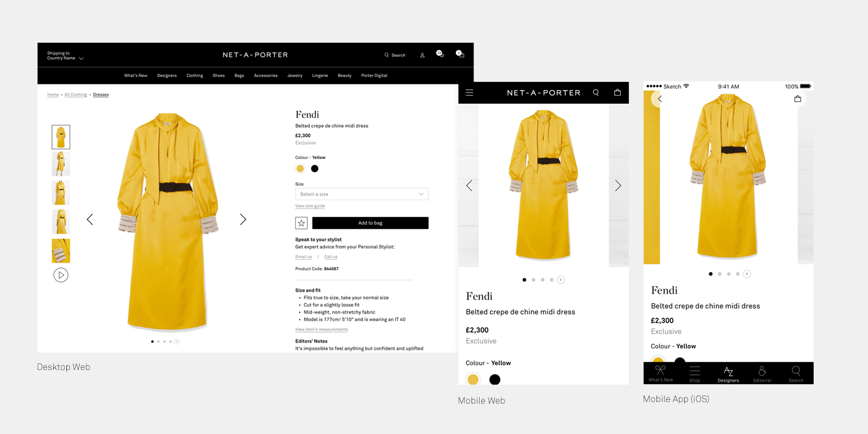Screen dimensions: 868x434
Task: Open the hamburger menu in Mobile Web
Action: pyautogui.click(x=469, y=93)
